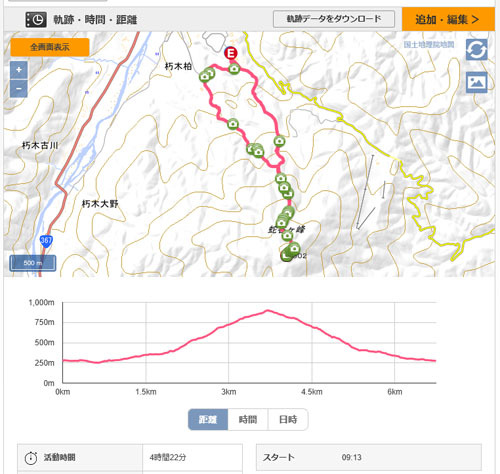Click the route 367 road shield
Viewport: 500px width, 474px height.
coord(46,241)
